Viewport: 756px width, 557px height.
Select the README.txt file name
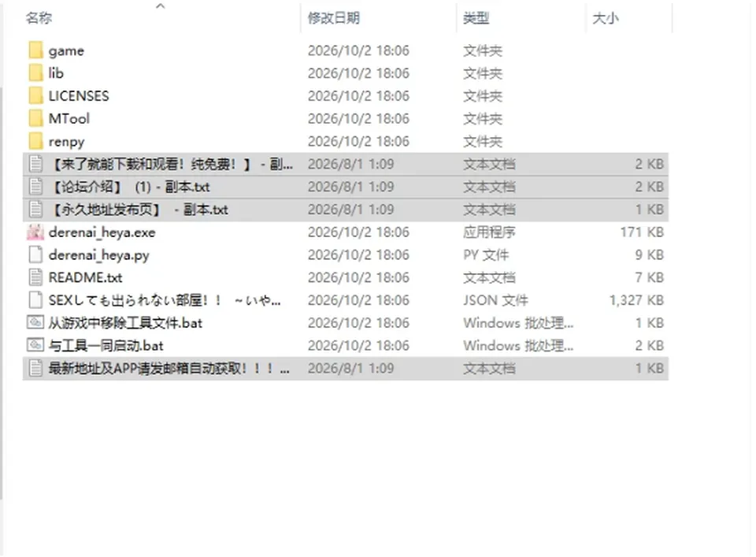pos(85,277)
